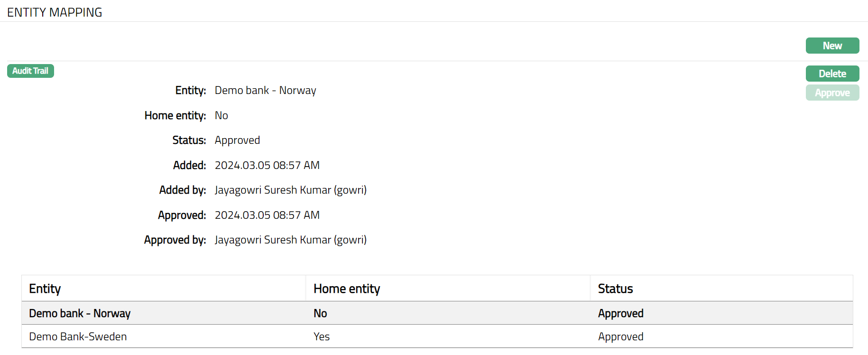Image resolution: width=868 pixels, height=355 pixels.
Task: Click the Yes cell in the Sweden row
Action: (322, 336)
